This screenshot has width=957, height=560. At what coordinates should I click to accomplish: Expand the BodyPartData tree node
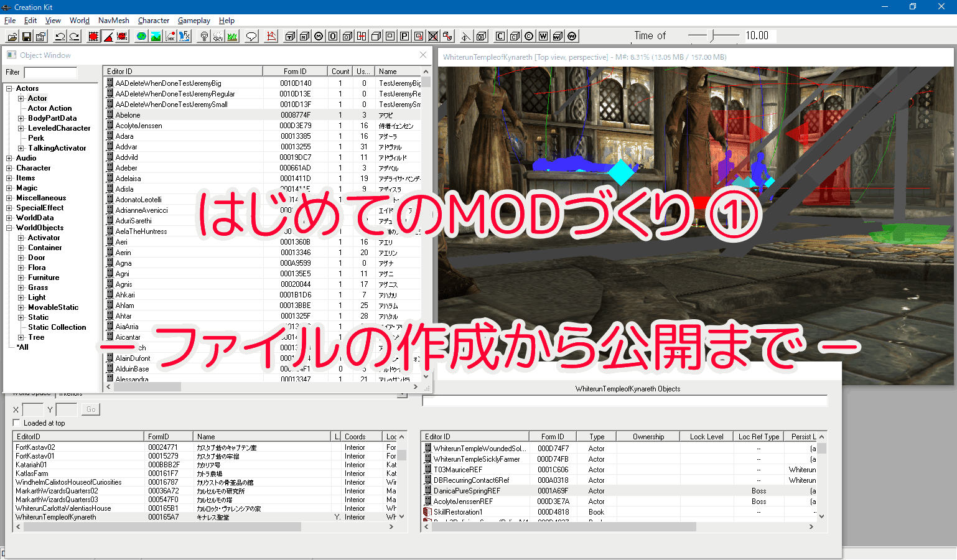[21, 118]
